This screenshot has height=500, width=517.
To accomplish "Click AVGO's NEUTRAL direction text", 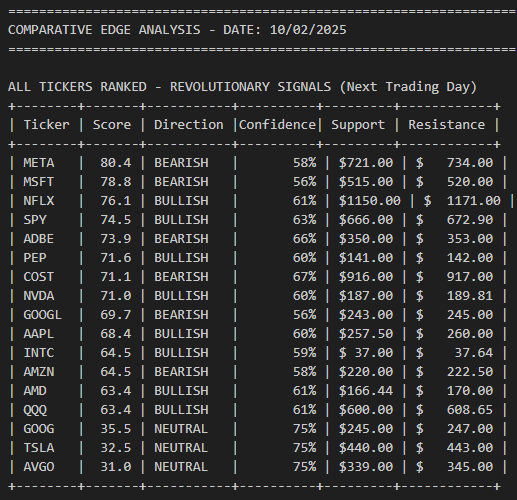I will [x=181, y=467].
